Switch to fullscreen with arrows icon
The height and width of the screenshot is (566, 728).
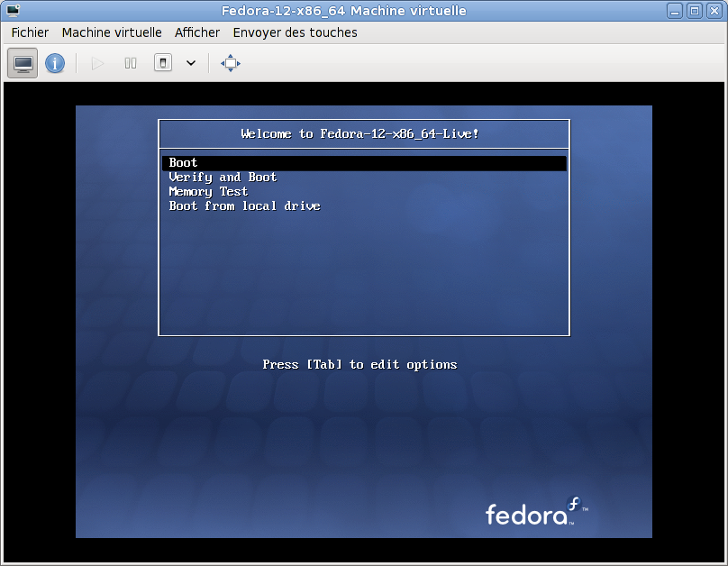tap(231, 63)
